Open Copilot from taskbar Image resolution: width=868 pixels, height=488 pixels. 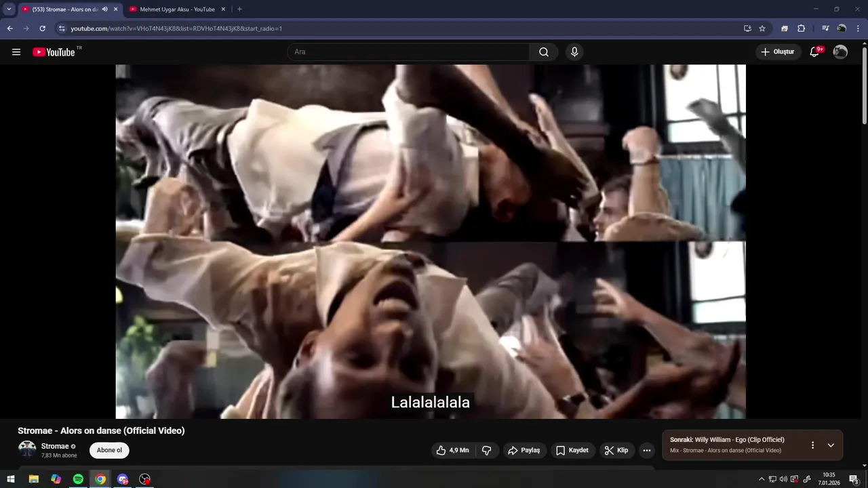pyautogui.click(x=56, y=479)
